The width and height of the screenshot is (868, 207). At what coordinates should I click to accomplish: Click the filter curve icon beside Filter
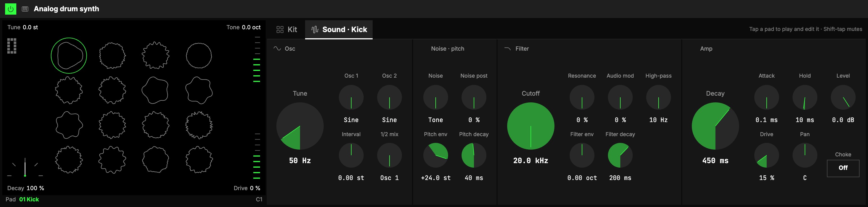tap(507, 48)
